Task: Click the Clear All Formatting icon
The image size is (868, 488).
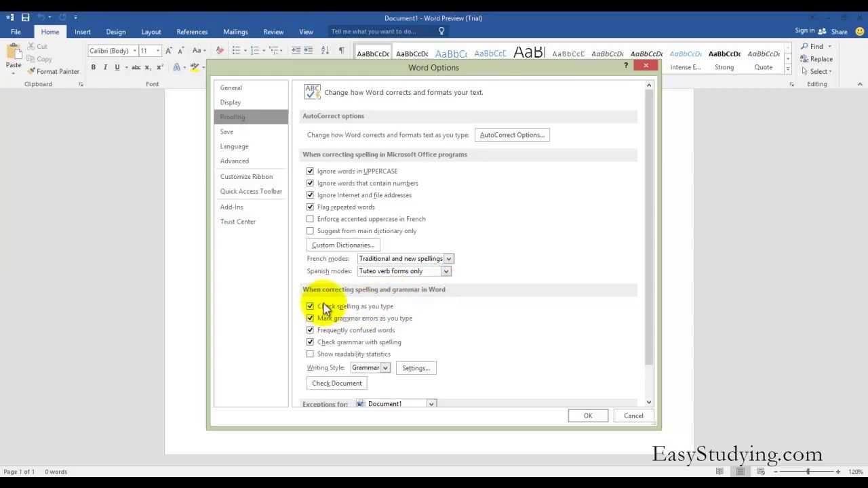Action: click(220, 51)
